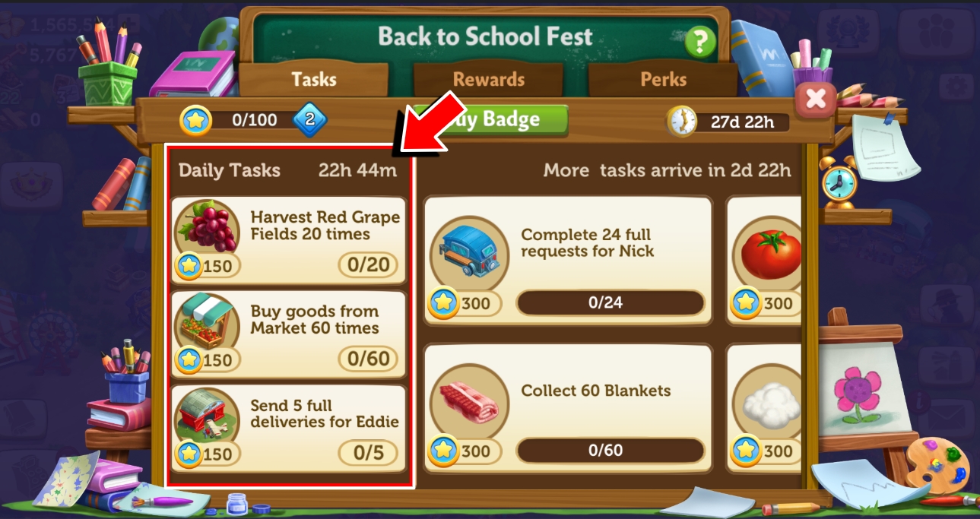Switch to the Rewards tab
Screen dimensions: 980x519
[x=489, y=79]
